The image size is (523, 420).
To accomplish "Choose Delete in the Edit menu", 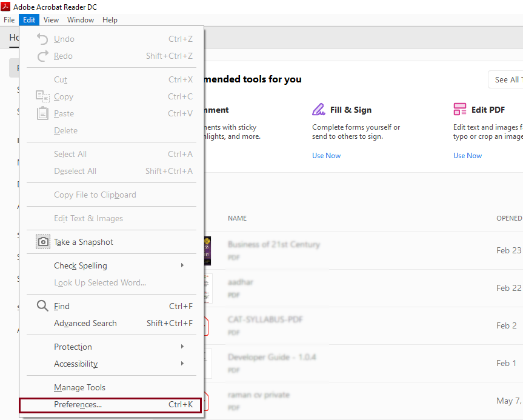I will coord(112,130).
